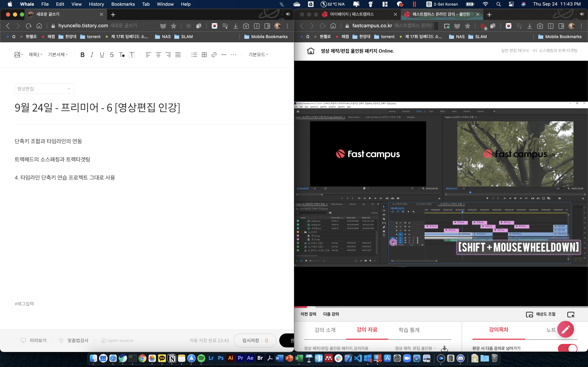The width and height of the screenshot is (588, 367).
Task: Open the 기본서체 font dropdown
Action: pyautogui.click(x=58, y=55)
